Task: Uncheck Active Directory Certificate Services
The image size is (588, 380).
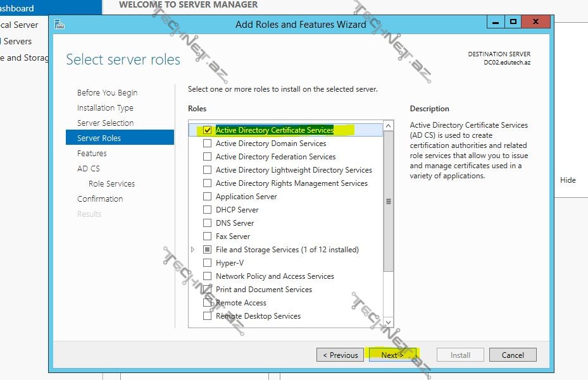Action: (208, 130)
